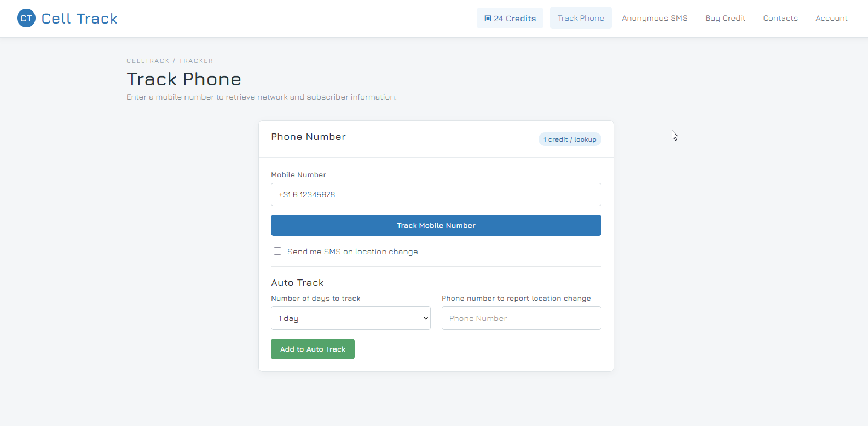
Task: Click the Send me SMS label text
Action: pyautogui.click(x=352, y=252)
